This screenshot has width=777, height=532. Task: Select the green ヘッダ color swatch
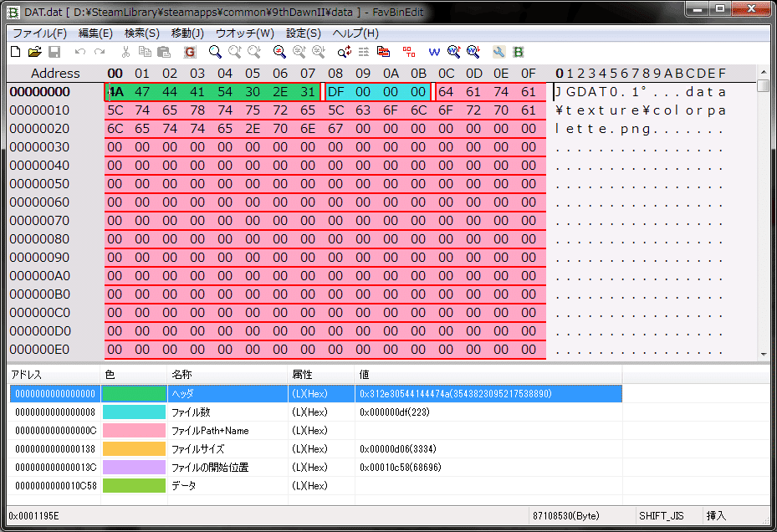click(x=134, y=394)
